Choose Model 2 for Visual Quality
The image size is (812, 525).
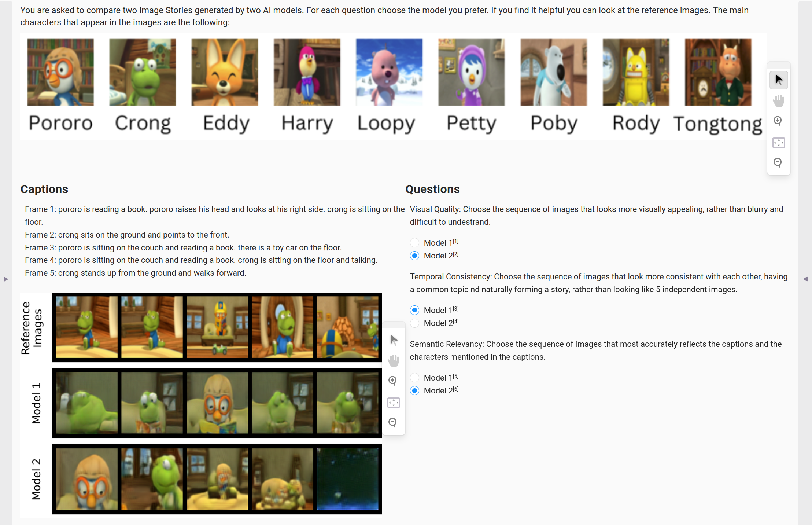414,256
